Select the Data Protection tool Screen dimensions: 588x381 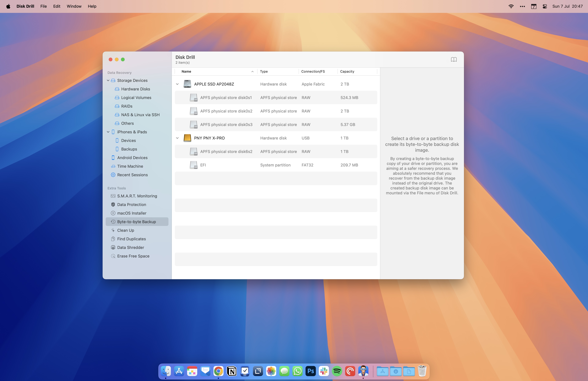pos(132,204)
